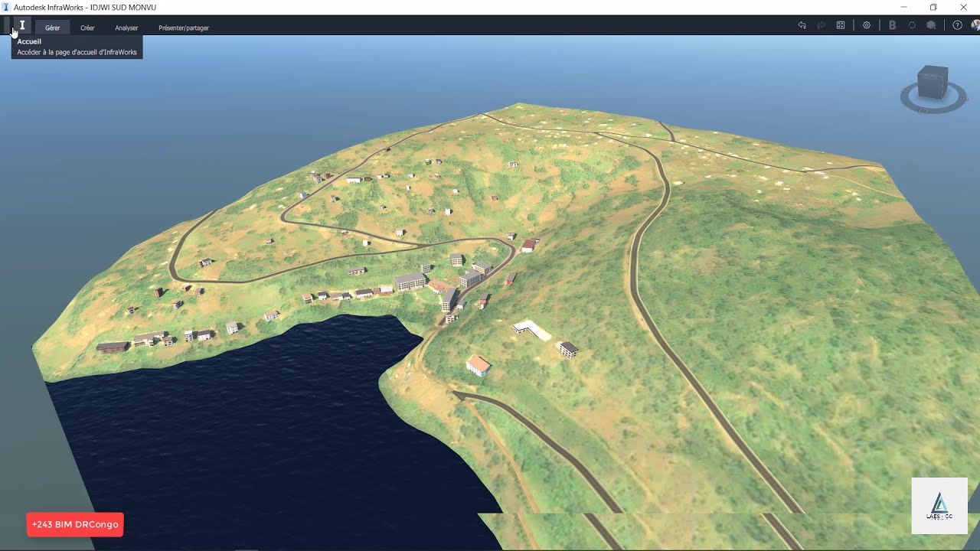Click the redo arrow icon
The width and height of the screenshot is (980, 551).
coord(821,25)
